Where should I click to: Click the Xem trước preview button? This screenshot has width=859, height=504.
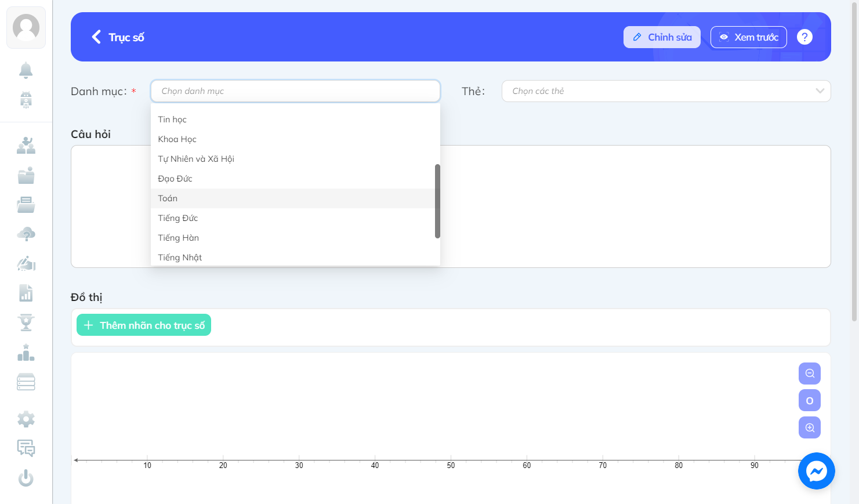pos(749,37)
